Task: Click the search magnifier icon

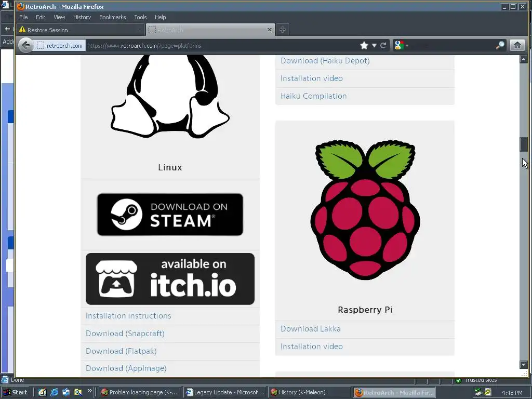Action: coord(500,46)
